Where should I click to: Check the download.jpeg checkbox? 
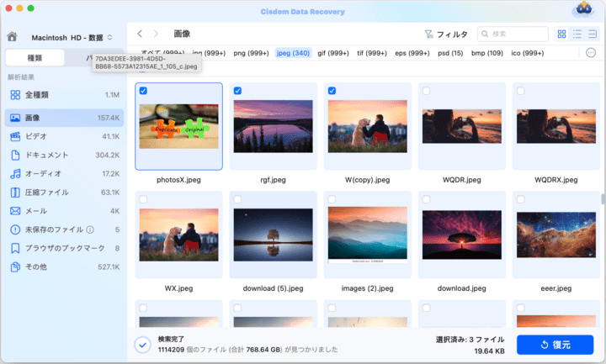tap(426, 199)
